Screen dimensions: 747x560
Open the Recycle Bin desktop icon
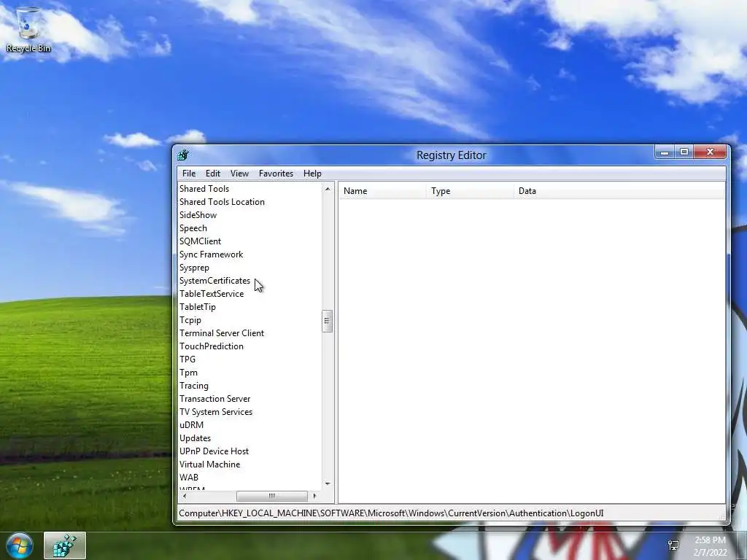point(28,29)
